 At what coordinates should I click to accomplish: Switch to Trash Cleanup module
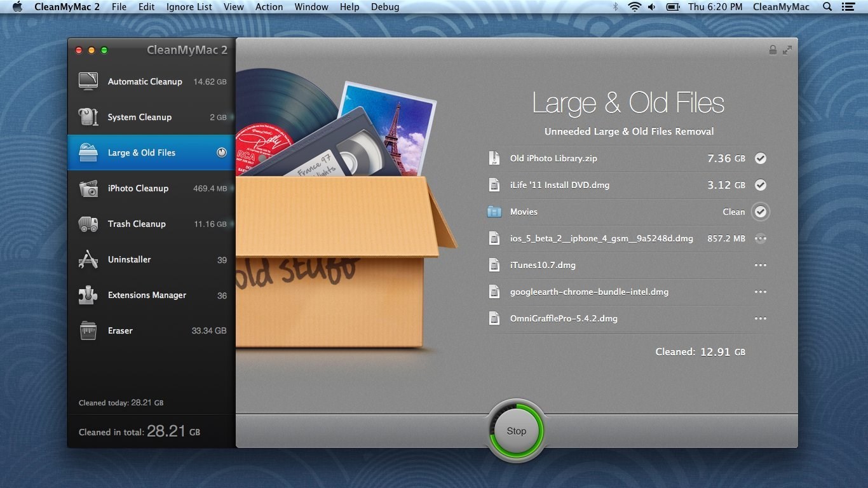click(151, 224)
